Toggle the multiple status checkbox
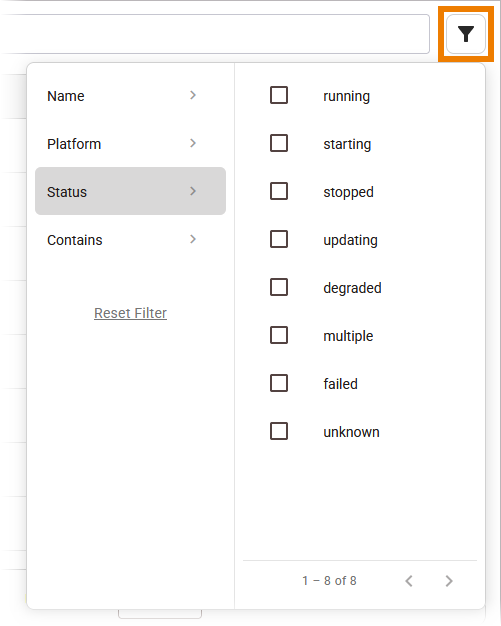 tap(279, 335)
